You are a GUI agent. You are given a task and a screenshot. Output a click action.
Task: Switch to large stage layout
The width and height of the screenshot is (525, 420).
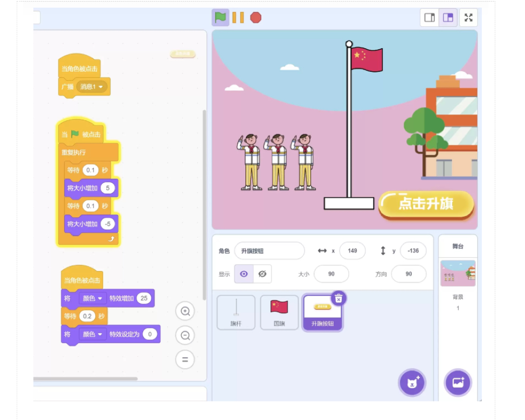point(448,17)
